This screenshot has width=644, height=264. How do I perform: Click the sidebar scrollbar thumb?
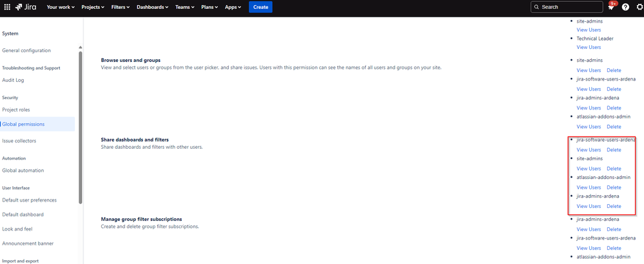(81, 127)
